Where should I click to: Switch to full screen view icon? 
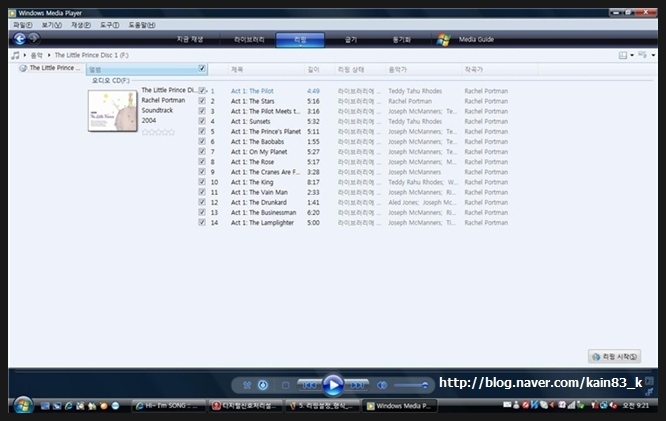pos(649,381)
